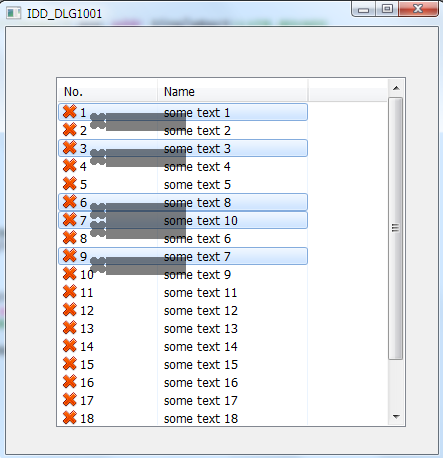Viewport: 443px width, 458px height.
Task: Click the list scrollbar up arrow
Action: click(396, 88)
